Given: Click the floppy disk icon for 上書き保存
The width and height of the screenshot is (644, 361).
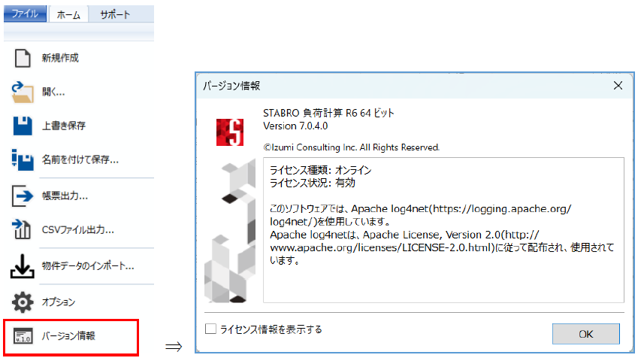Looking at the screenshot, I should [23, 126].
